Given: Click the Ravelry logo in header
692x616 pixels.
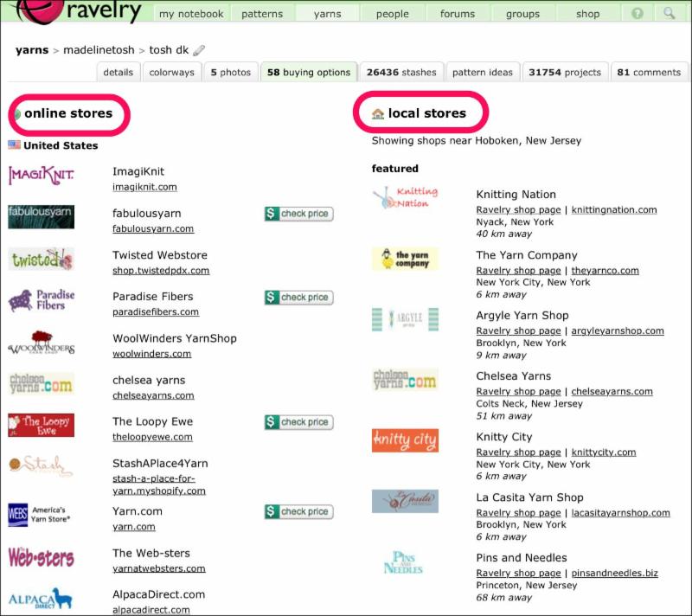Looking at the screenshot, I should (78, 12).
